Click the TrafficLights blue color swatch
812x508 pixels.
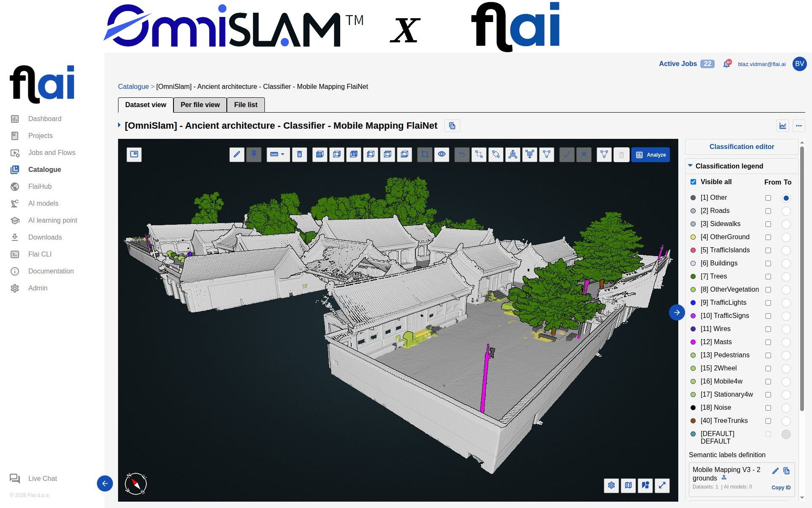[x=693, y=303]
